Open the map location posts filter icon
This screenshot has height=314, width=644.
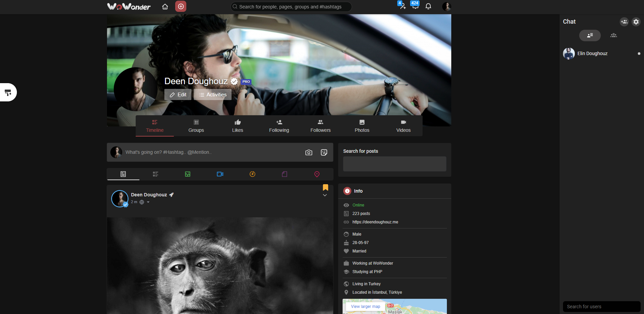317,174
